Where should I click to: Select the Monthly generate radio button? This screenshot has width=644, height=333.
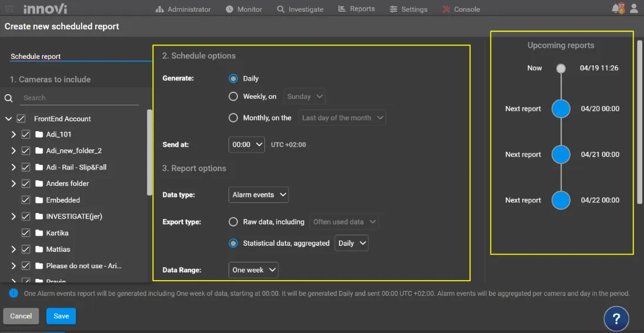tap(233, 118)
